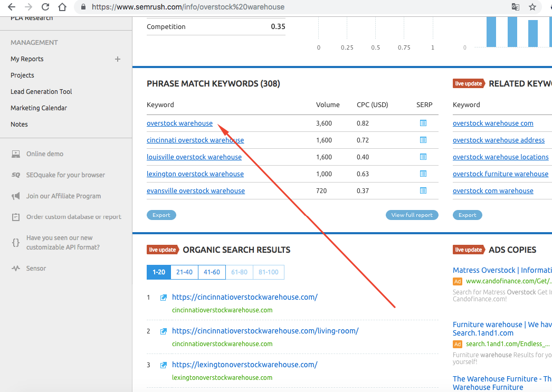This screenshot has height=392, width=552.
Task: Open My Reports in sidebar
Action: (27, 59)
